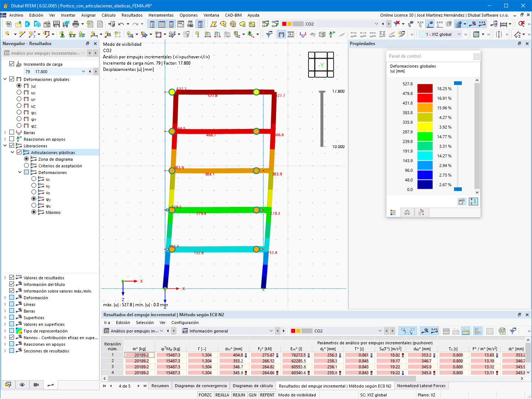Collapse the Liberaciones tree node
This screenshot has width=532, height=399.
[5, 146]
